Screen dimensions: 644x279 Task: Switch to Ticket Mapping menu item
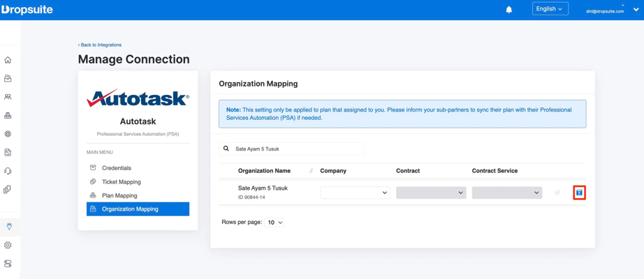(121, 182)
